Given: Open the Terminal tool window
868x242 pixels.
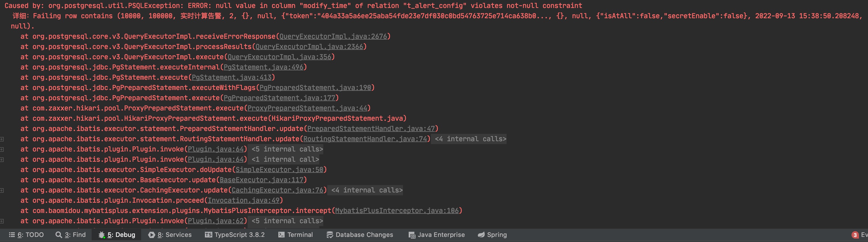Looking at the screenshot, I should (295, 235).
